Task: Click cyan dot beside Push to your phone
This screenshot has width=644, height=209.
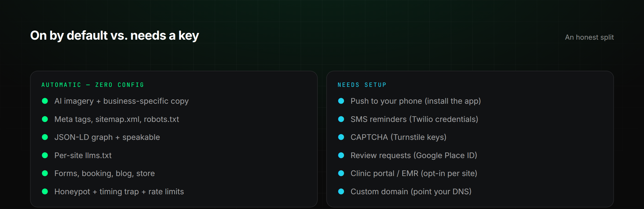Action: (341, 101)
